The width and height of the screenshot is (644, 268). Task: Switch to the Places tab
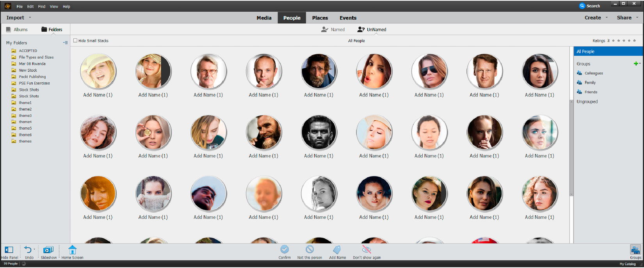tap(320, 18)
